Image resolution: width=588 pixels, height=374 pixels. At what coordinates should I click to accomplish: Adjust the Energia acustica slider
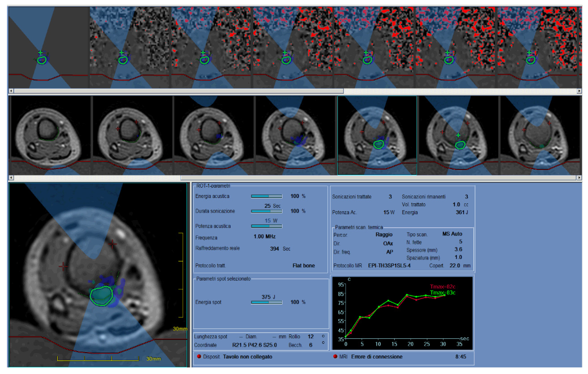tap(266, 196)
